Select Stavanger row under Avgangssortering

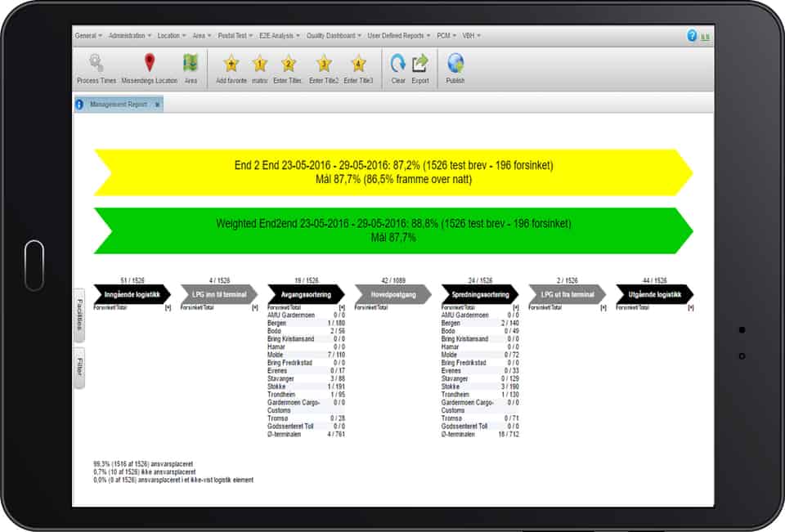307,379
